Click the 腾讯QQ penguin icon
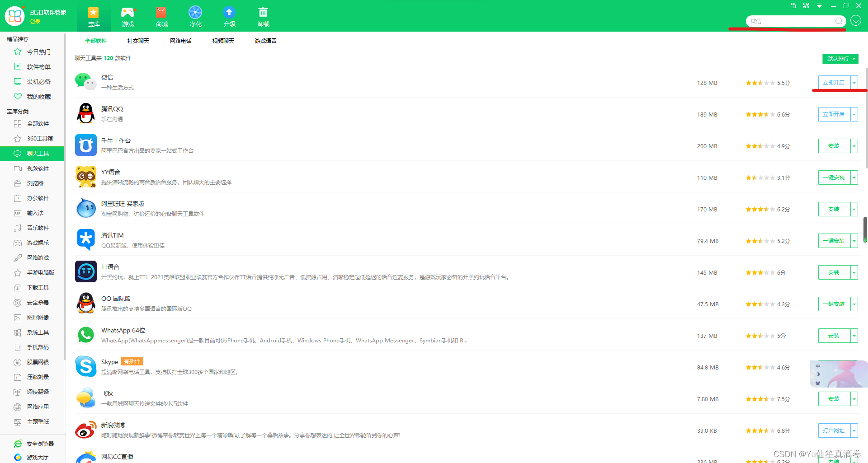The width and height of the screenshot is (868, 463). pyautogui.click(x=85, y=113)
